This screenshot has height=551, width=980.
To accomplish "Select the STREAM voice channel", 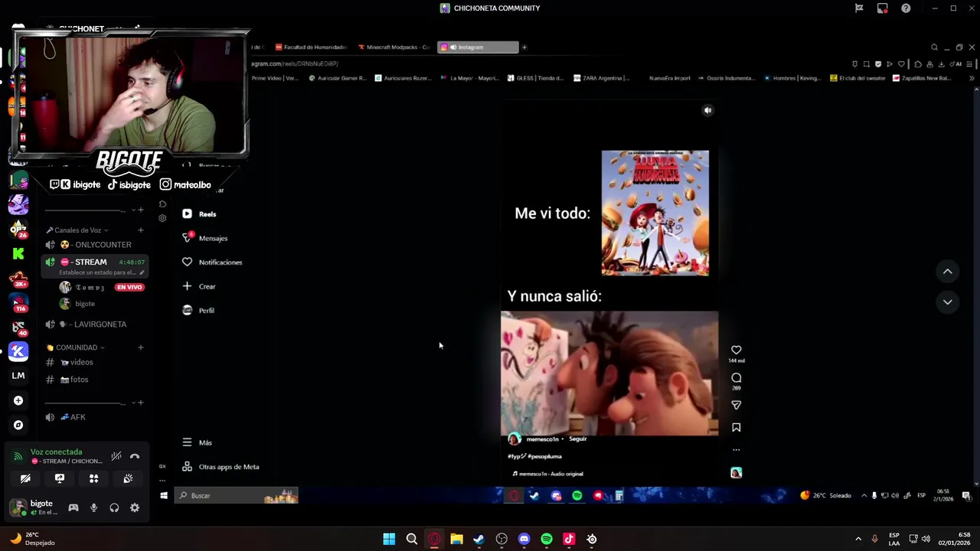I will tap(95, 266).
